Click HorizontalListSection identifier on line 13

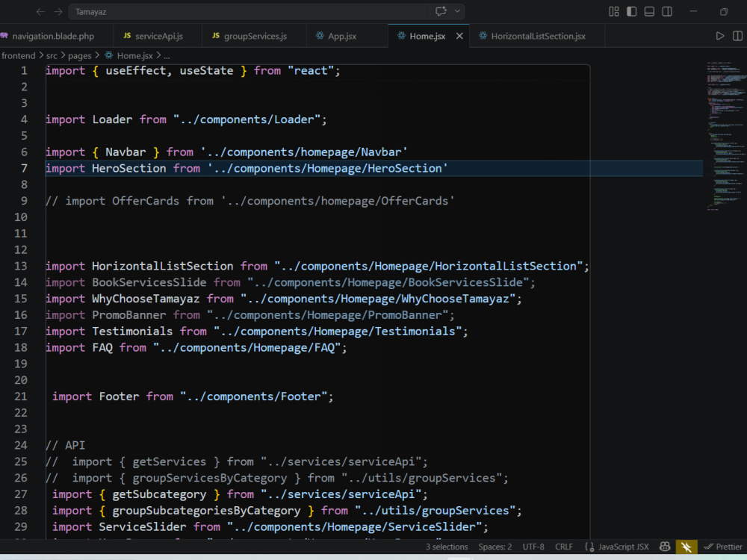[x=162, y=266]
